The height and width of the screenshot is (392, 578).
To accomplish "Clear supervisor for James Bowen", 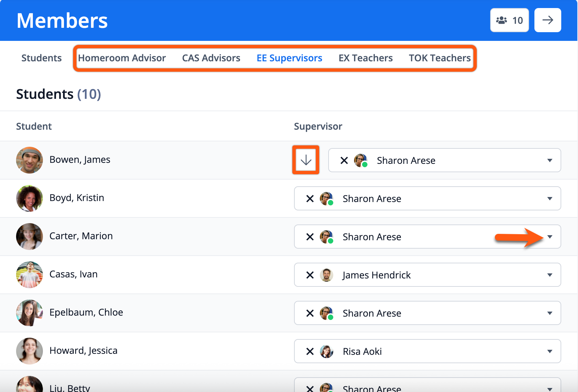I will click(344, 160).
